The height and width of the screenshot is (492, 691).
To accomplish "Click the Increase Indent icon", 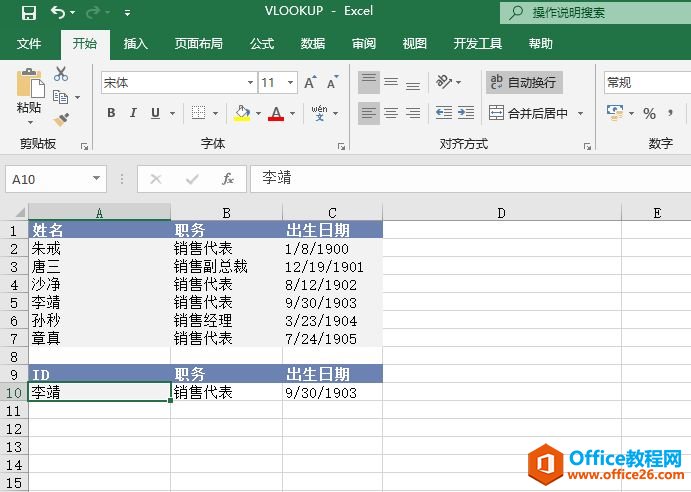I will coord(466,113).
